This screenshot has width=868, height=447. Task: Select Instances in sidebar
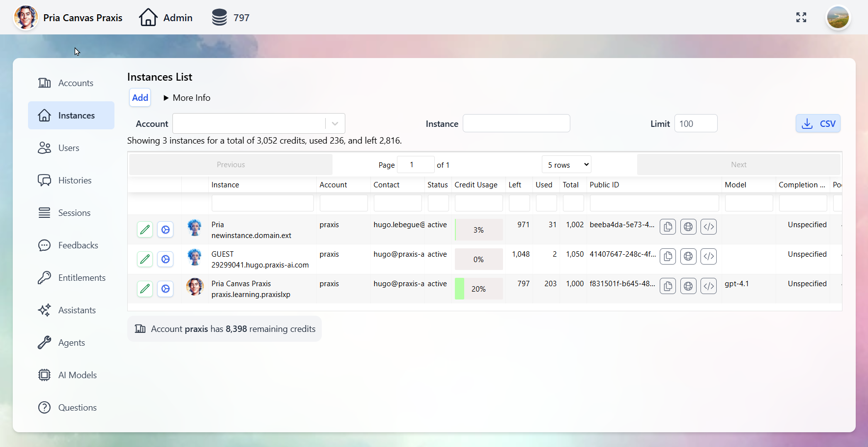pyautogui.click(x=71, y=116)
